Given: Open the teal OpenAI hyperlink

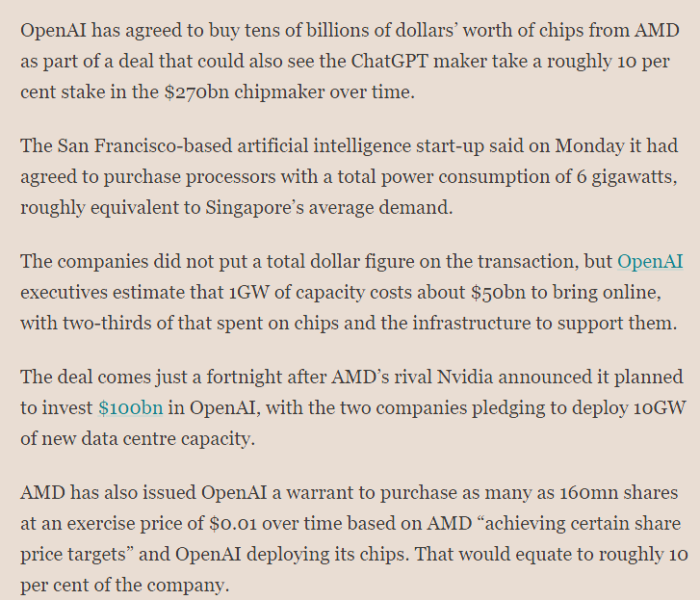Looking at the screenshot, I should pos(650,262).
